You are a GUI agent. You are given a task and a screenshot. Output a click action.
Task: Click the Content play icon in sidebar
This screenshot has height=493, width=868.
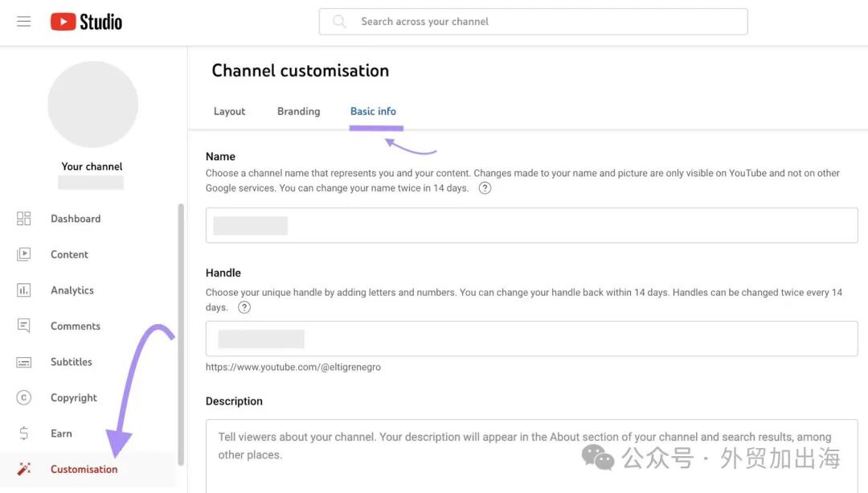[24, 254]
